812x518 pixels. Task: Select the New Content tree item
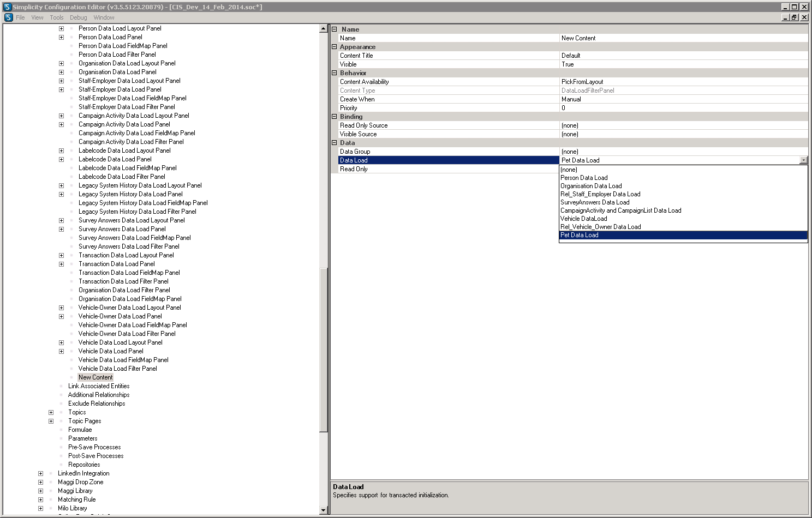click(x=95, y=377)
